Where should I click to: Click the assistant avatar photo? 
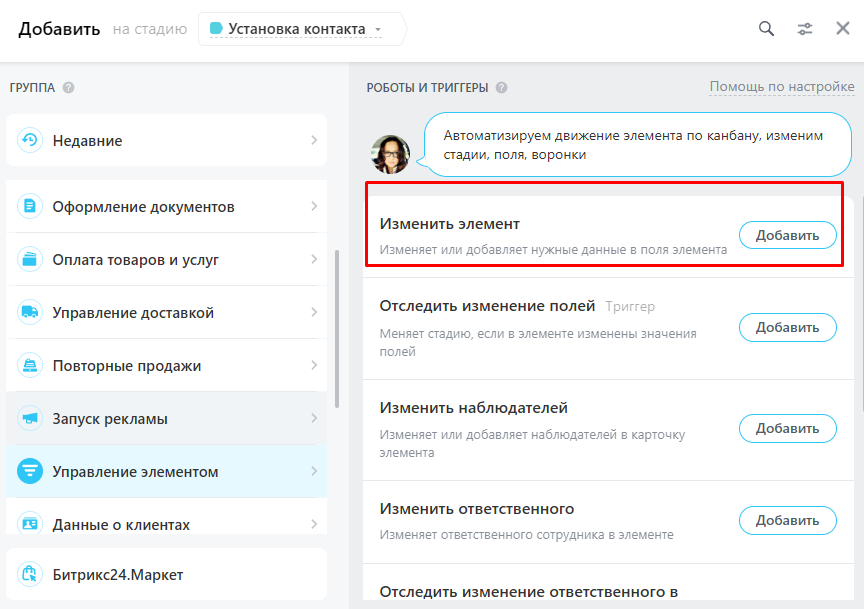pos(391,154)
